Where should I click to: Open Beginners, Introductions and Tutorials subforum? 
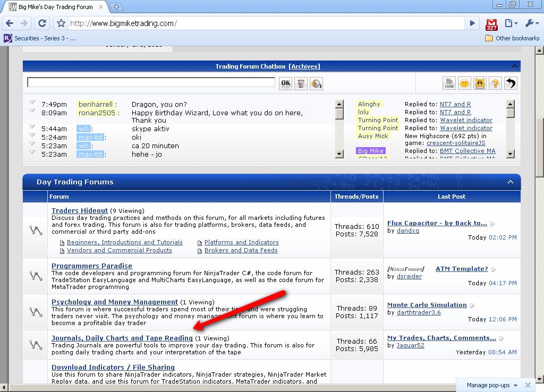point(124,242)
